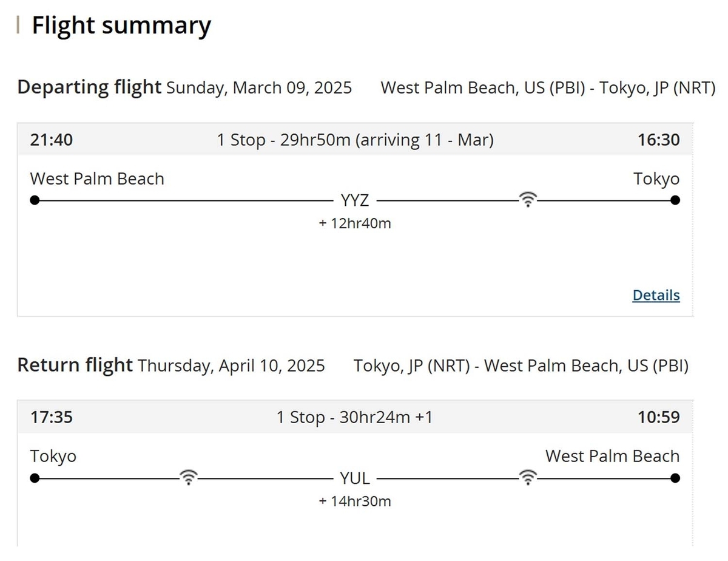This screenshot has width=728, height=561.
Task: Select the Tokyo arrival dot of departing flight
Action: 676,200
